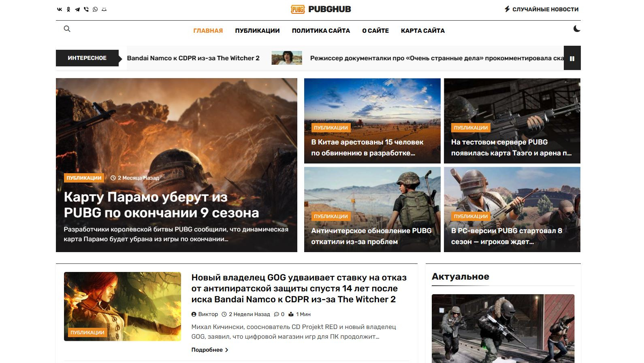Open the ПОЛИТИКА САЙТА menu item

321,31
